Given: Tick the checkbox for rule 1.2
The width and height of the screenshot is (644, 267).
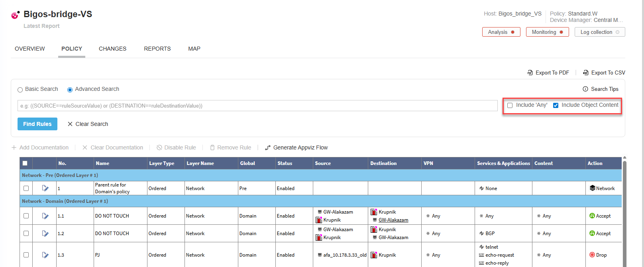Looking at the screenshot, I should (x=26, y=234).
